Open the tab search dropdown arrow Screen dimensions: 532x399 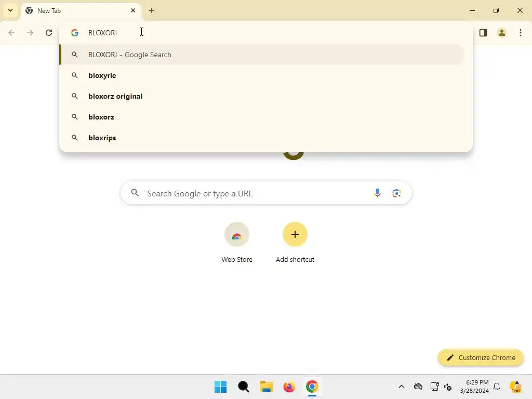click(x=10, y=10)
